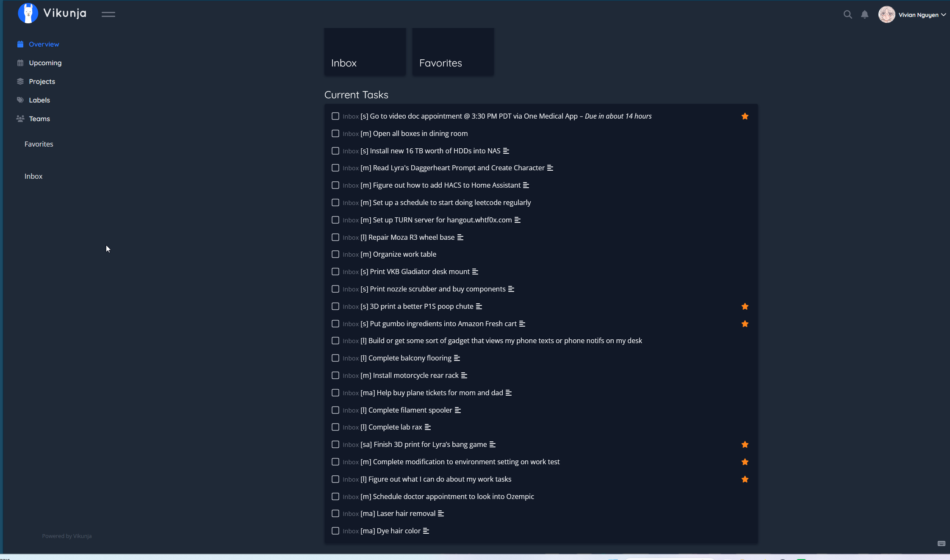The image size is (950, 560).
Task: Unfavorite the video doc appointment star
Action: pyautogui.click(x=745, y=116)
